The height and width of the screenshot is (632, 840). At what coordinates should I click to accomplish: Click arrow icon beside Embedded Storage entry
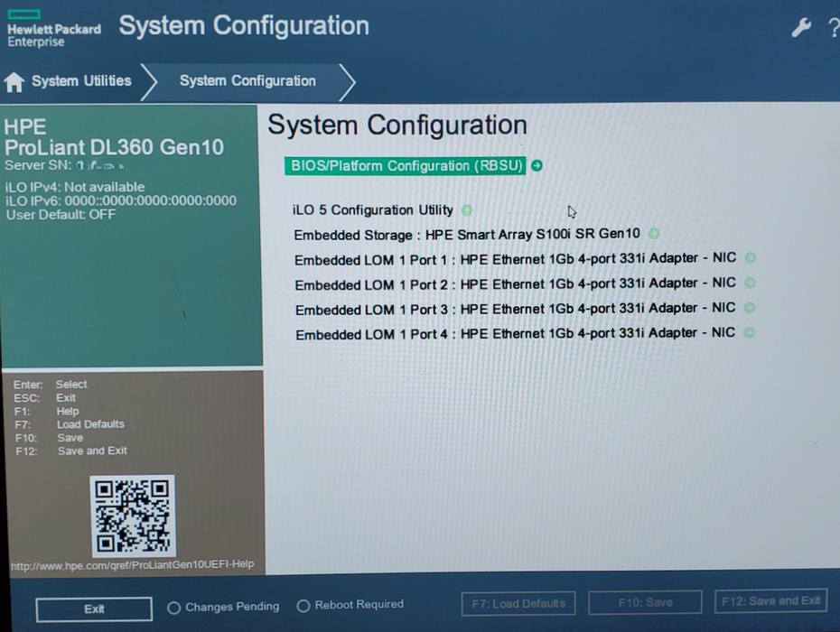(654, 234)
